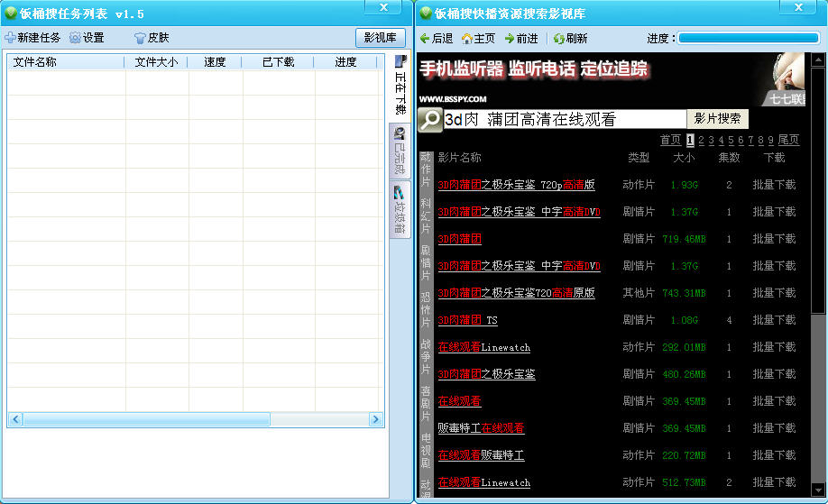Image resolution: width=828 pixels, height=504 pixels.
Task: Open the Skin (皮肤) shirt icon
Action: 140,38
